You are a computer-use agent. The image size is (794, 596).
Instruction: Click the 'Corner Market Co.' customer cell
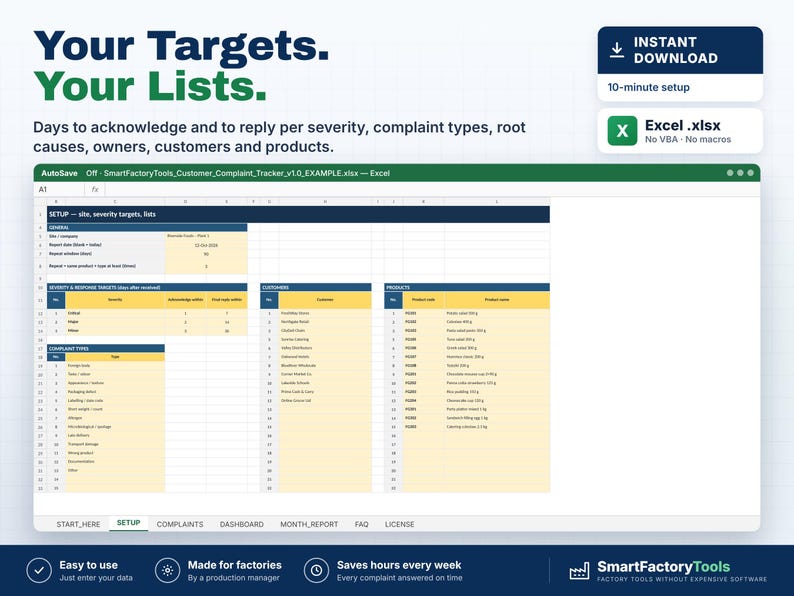[x=325, y=374]
